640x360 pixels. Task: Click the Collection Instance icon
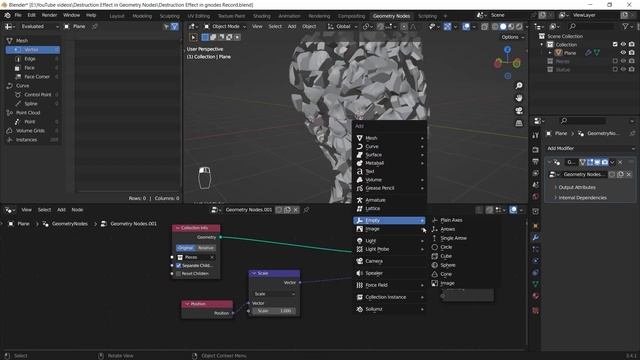360,297
